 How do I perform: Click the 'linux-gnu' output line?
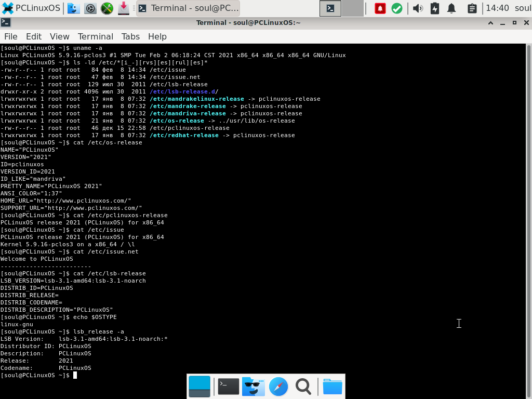(x=17, y=324)
